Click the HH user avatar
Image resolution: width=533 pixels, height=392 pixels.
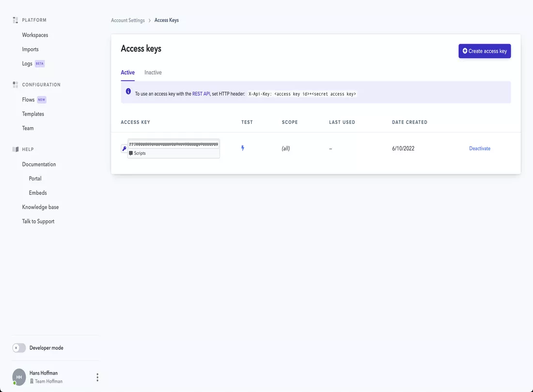pyautogui.click(x=19, y=377)
